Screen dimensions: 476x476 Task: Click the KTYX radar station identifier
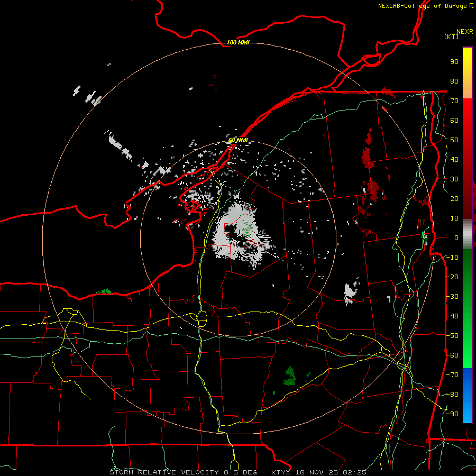coord(281,472)
